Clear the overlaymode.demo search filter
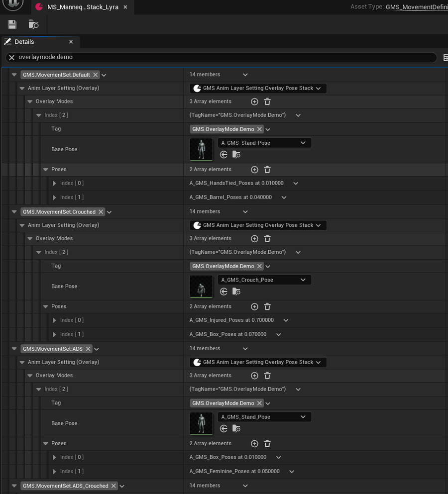 pos(11,57)
